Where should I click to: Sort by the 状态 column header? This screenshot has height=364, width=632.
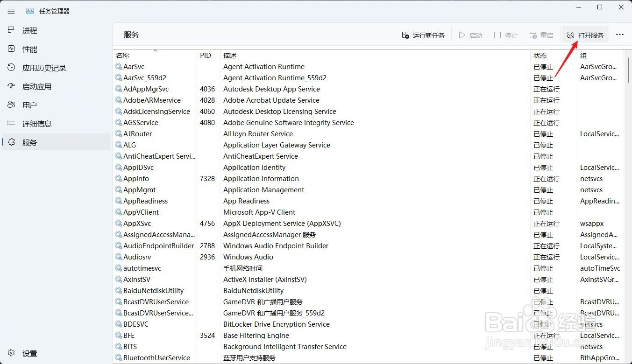554,55
